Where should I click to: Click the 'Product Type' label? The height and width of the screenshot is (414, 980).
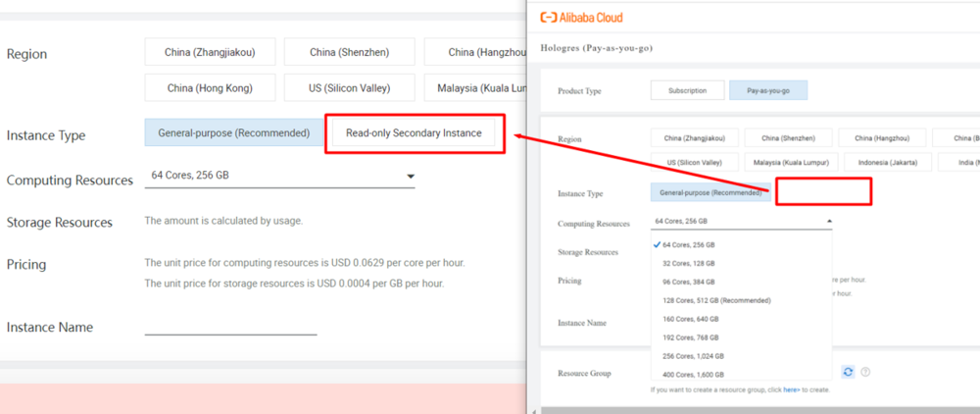(x=579, y=91)
